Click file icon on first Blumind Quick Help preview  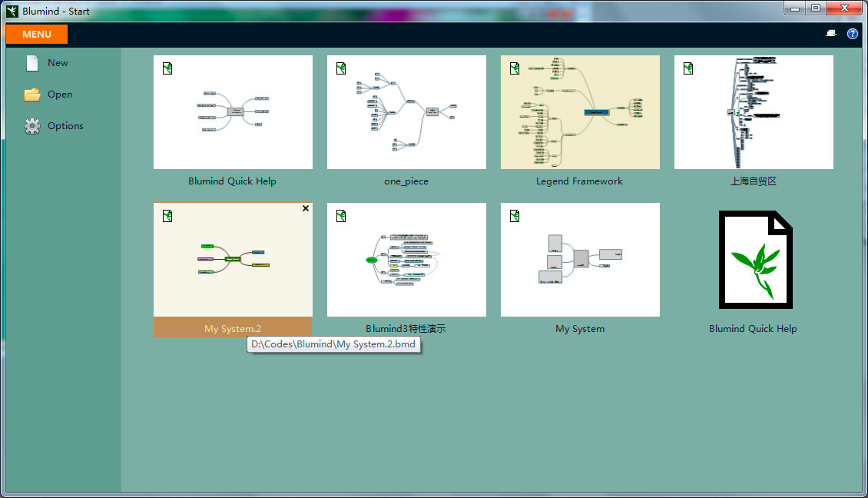tap(167, 68)
